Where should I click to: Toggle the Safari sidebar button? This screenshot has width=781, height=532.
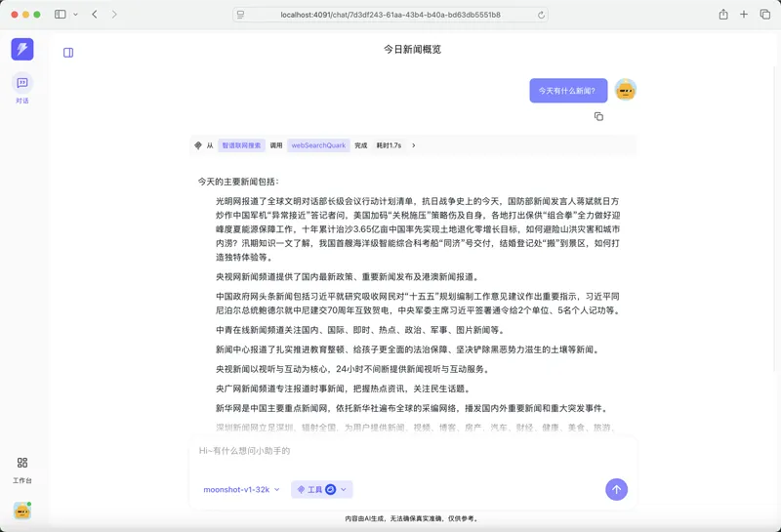pyautogui.click(x=61, y=15)
